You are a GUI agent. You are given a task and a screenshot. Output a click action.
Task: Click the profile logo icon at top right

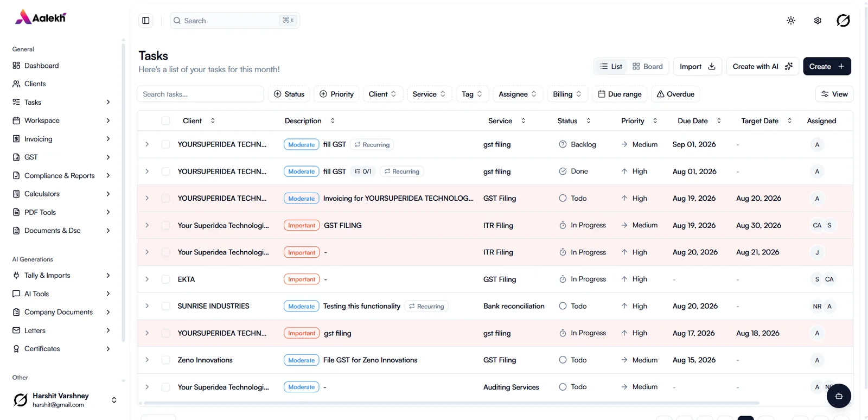(843, 21)
